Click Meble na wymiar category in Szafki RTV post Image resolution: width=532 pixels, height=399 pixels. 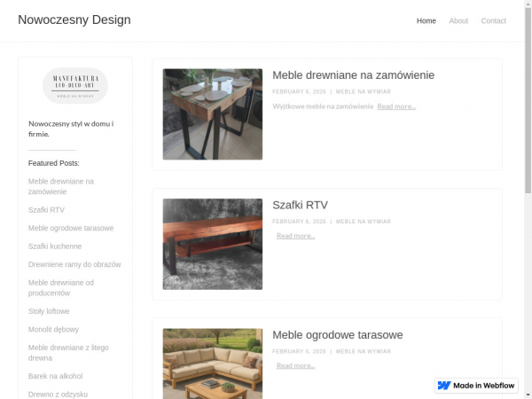coord(364,222)
